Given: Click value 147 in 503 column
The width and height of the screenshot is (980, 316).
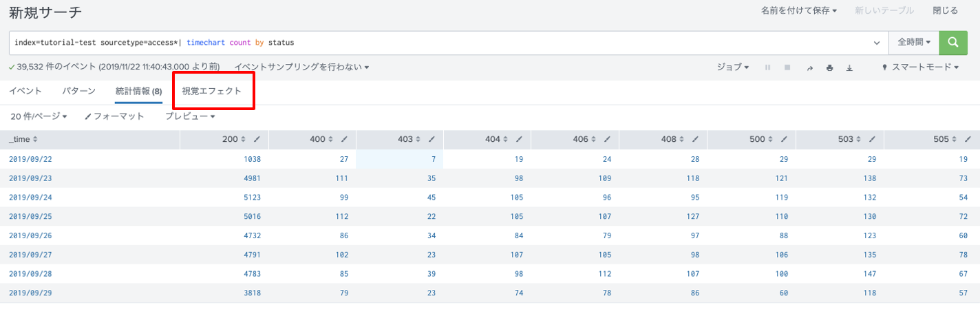Looking at the screenshot, I should tap(869, 273).
